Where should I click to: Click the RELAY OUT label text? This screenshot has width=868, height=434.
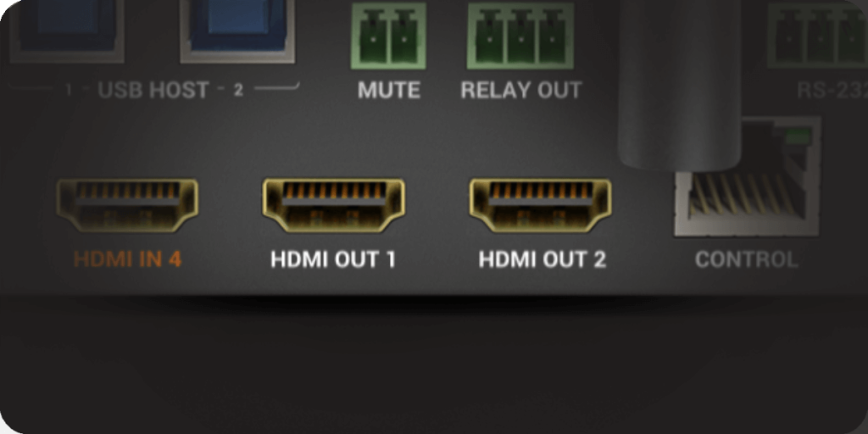pos(521,90)
